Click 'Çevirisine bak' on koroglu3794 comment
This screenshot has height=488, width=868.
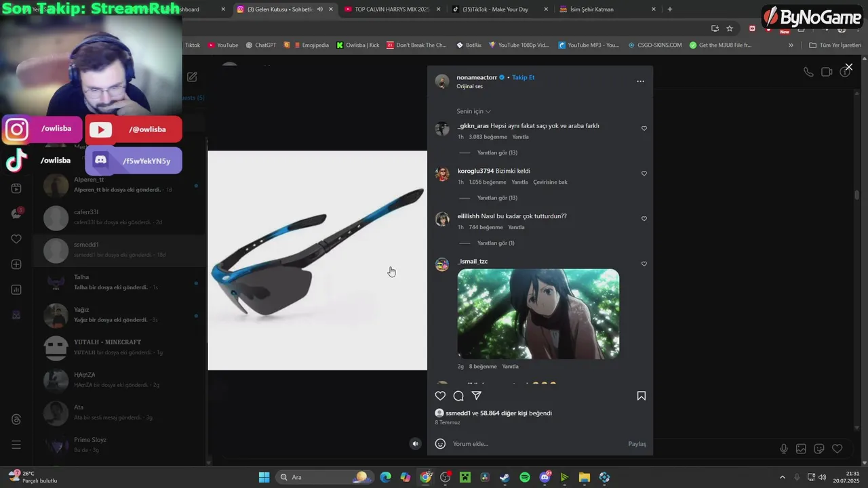pyautogui.click(x=550, y=182)
